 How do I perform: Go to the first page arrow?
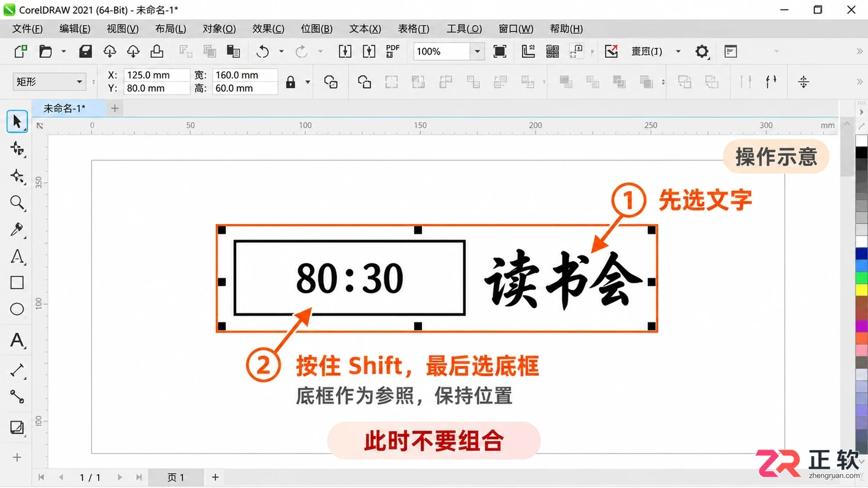coord(41,477)
